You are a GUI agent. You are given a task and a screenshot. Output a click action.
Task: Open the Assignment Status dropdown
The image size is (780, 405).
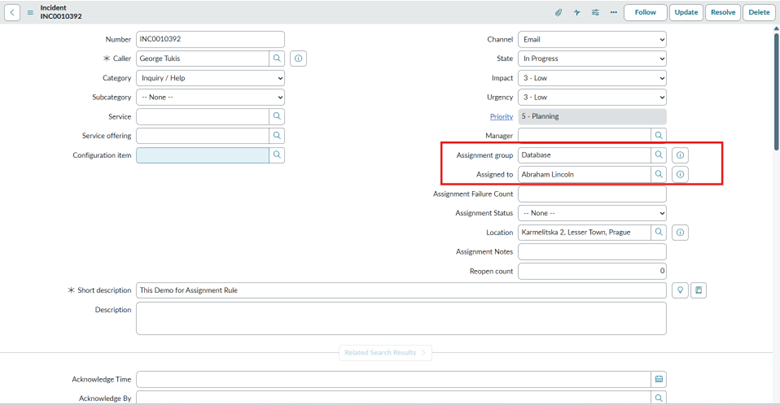[x=591, y=213]
